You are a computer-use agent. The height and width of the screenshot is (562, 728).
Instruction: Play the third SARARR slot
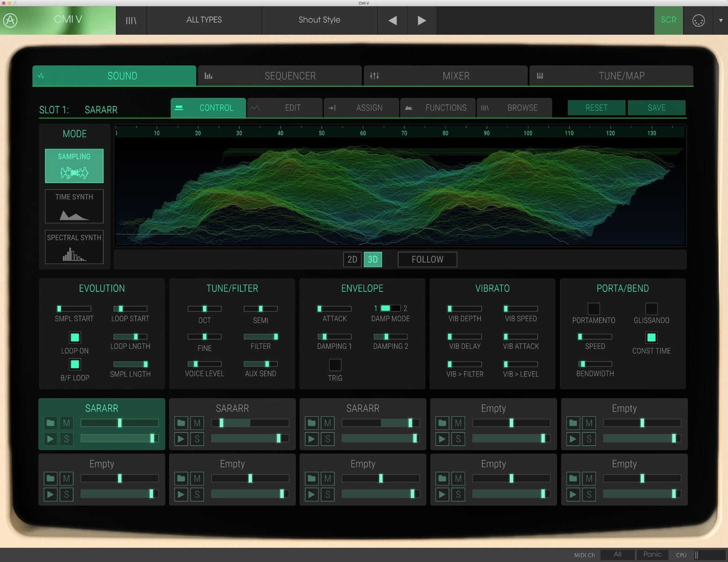(x=312, y=439)
